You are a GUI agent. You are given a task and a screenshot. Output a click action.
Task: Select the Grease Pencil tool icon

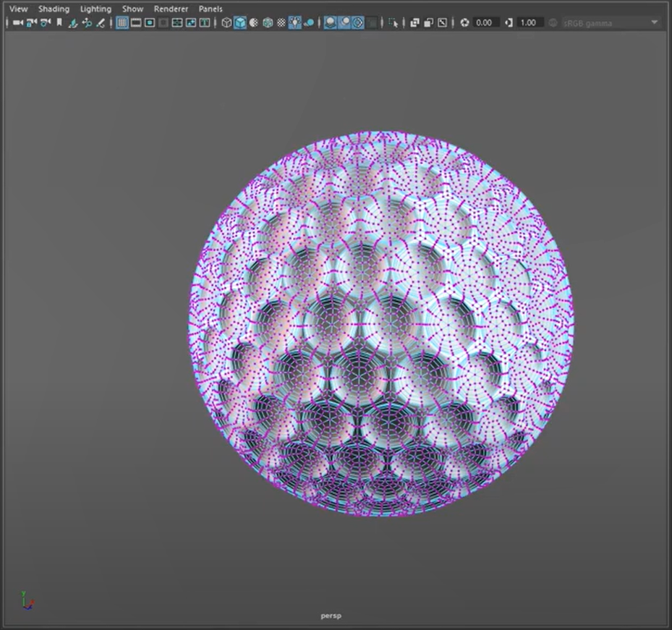101,23
